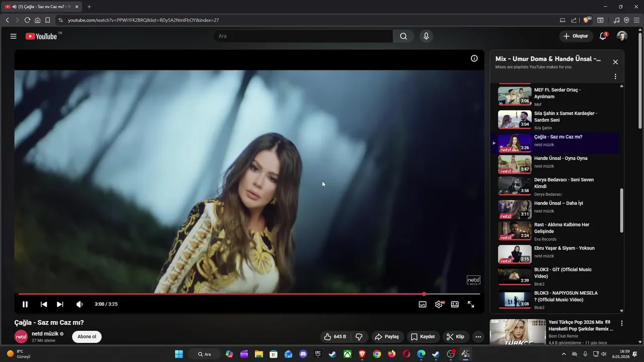
Task: Mute the video volume
Action: [79, 304]
